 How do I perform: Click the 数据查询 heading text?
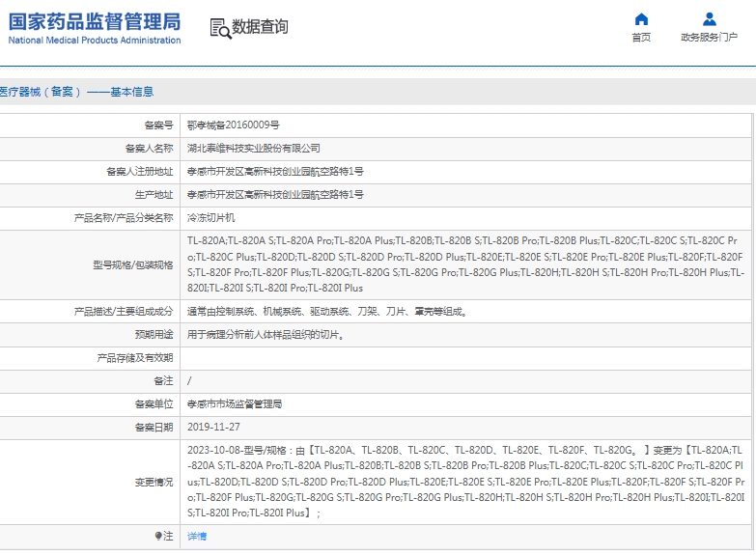(261, 26)
